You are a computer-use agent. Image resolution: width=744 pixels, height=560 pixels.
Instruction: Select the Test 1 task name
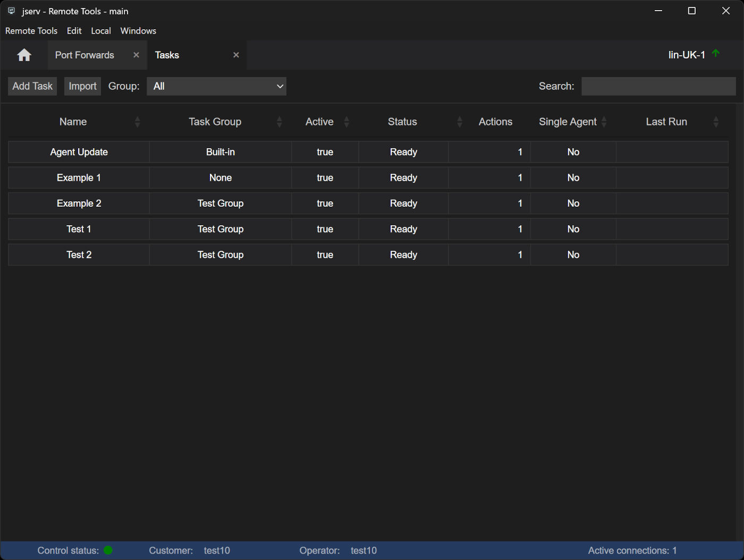(79, 229)
